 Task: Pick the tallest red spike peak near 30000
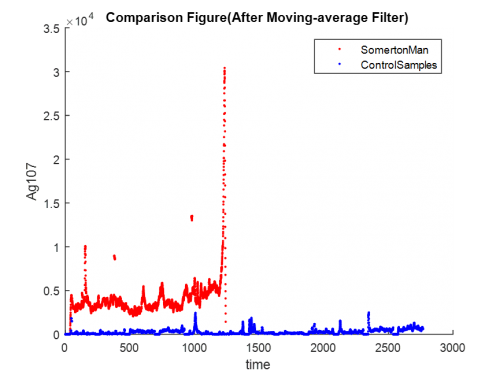[x=225, y=69]
